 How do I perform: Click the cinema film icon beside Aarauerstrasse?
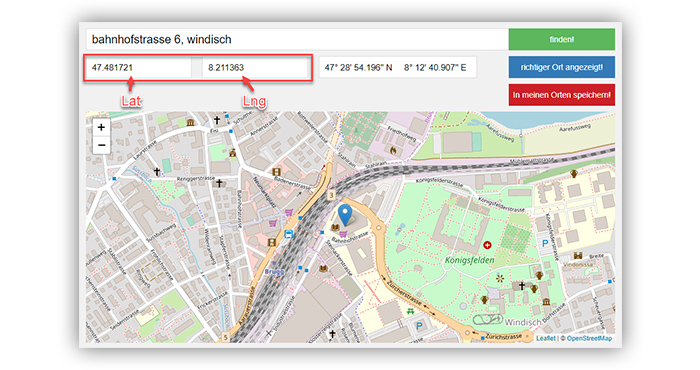271,242
